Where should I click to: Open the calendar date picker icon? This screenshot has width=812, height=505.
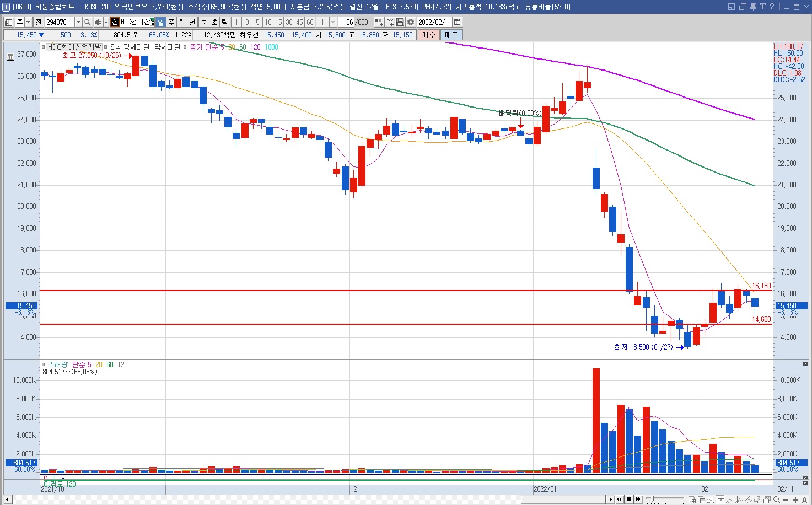tap(458, 22)
